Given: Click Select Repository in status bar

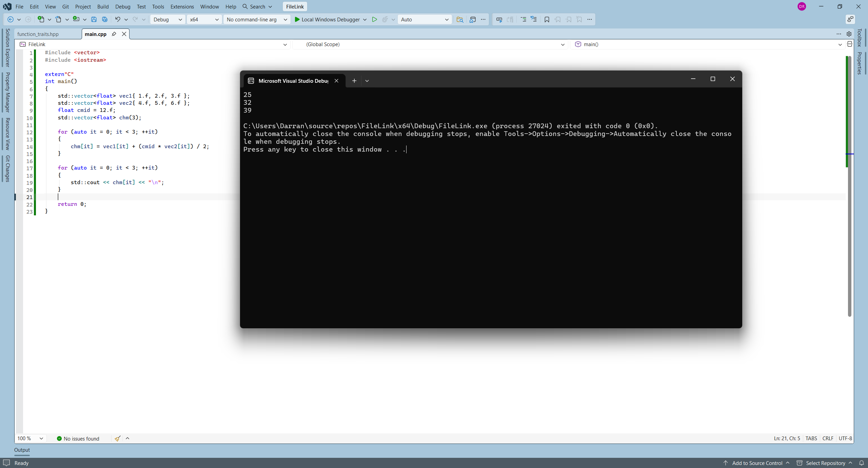Looking at the screenshot, I should pyautogui.click(x=825, y=463).
